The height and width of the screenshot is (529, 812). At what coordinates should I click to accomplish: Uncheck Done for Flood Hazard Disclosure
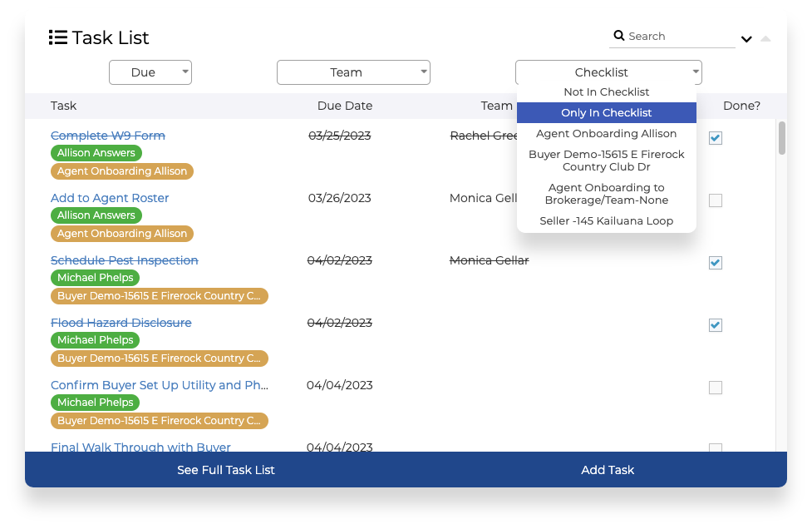pyautogui.click(x=715, y=325)
